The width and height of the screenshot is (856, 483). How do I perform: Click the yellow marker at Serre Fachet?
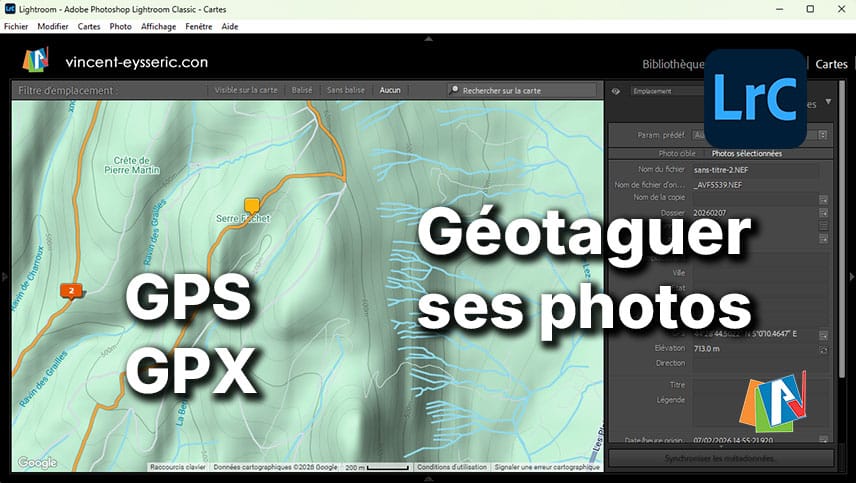click(x=252, y=206)
